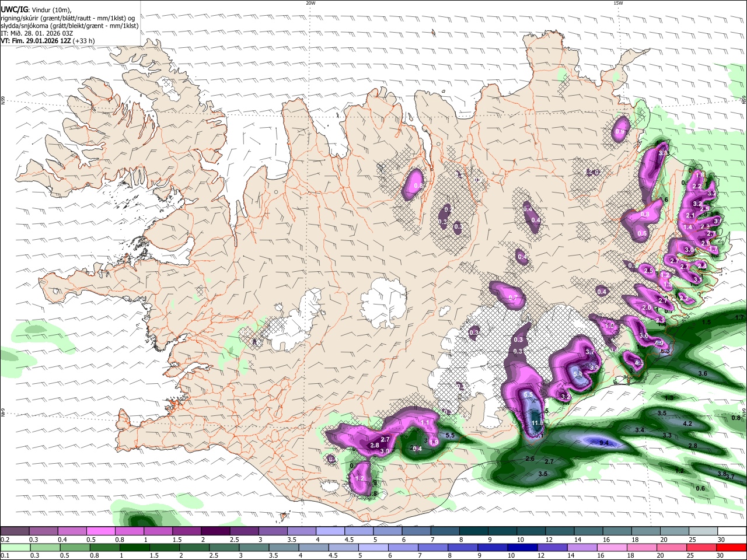Click the '(+33 h)' forecast offset text

click(84, 41)
